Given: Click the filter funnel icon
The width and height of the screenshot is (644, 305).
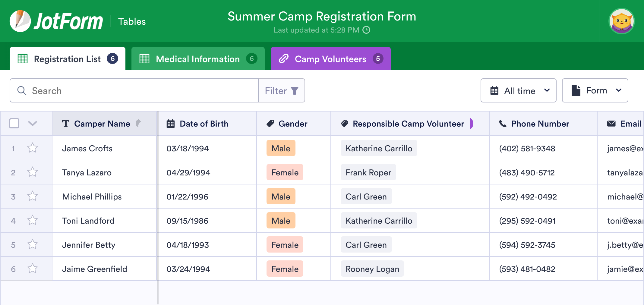Looking at the screenshot, I should click(x=295, y=91).
